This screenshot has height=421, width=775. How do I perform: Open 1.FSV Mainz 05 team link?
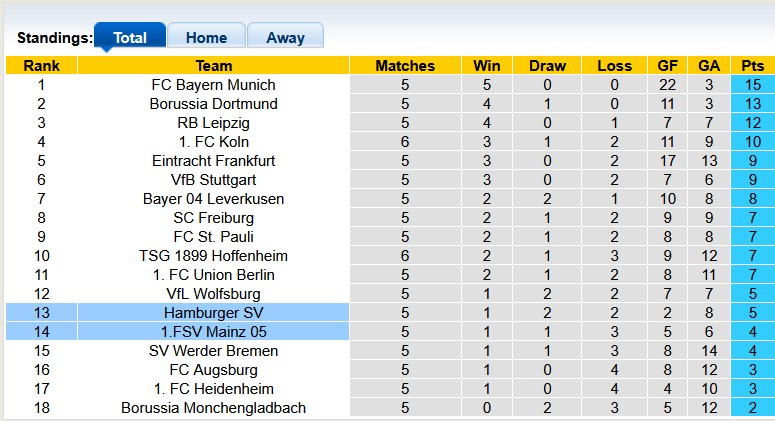coord(214,332)
